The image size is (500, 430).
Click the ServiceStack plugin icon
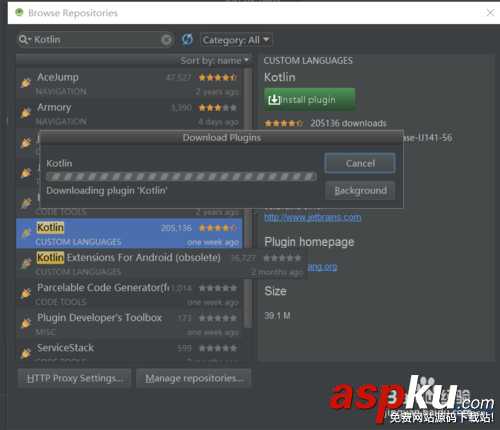(x=26, y=353)
